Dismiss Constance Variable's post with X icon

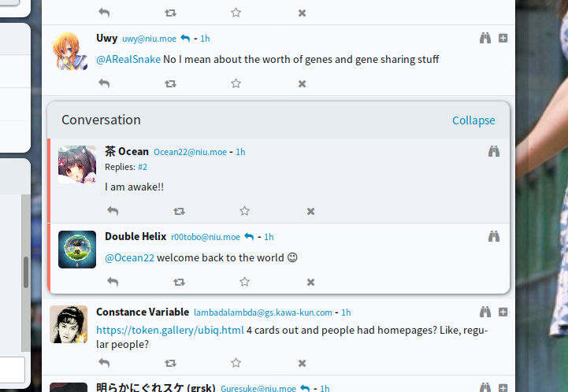(x=302, y=363)
